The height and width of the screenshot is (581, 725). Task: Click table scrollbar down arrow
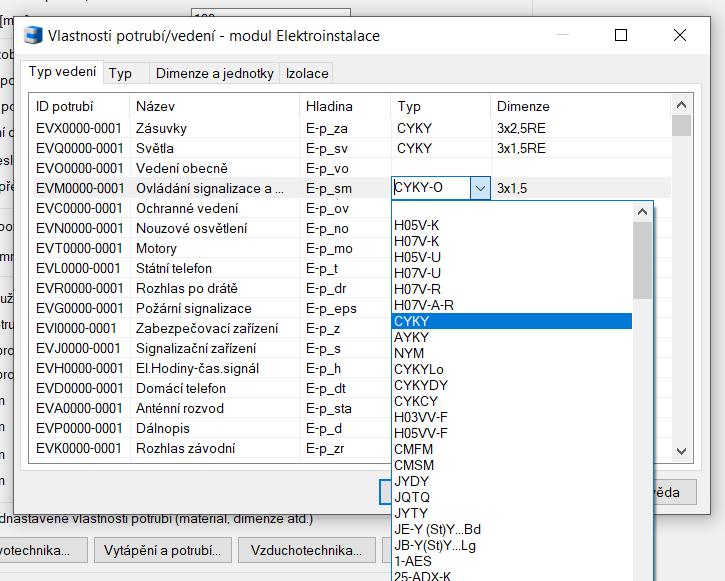(681, 451)
